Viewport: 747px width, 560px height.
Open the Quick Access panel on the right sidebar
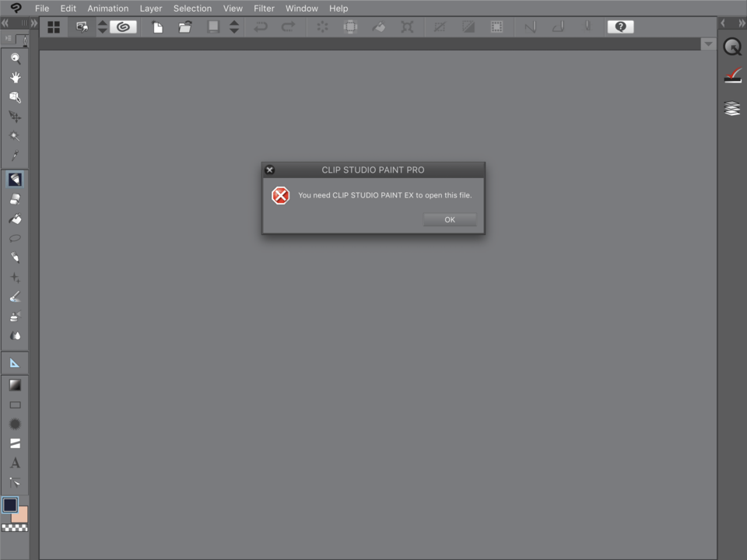(732, 47)
